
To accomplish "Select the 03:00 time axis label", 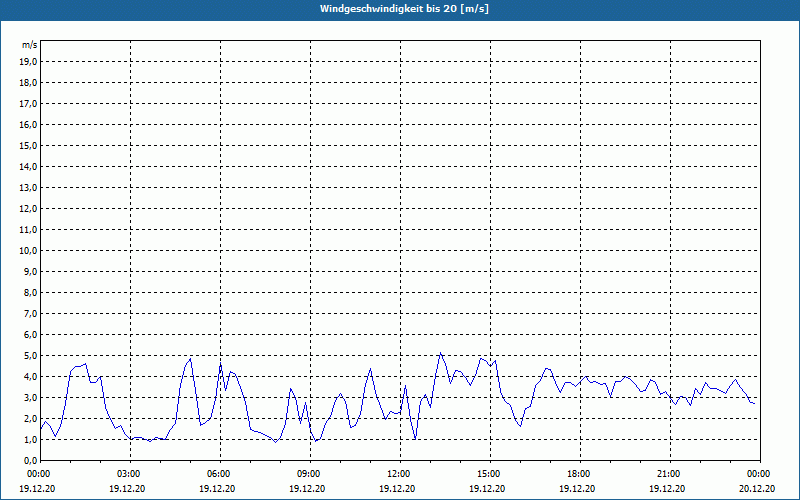I will point(129,474).
